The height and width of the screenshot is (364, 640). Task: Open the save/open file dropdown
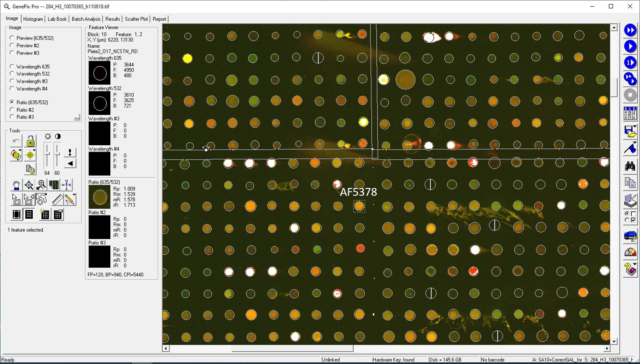pos(635,127)
